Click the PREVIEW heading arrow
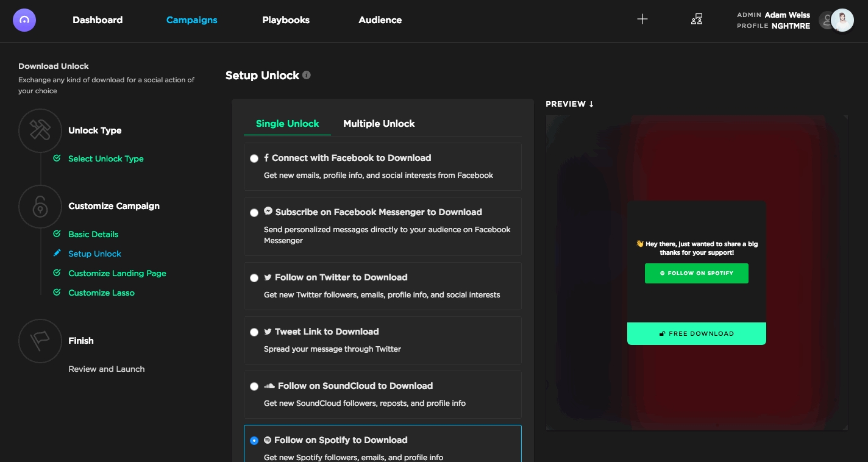868x462 pixels. click(591, 104)
